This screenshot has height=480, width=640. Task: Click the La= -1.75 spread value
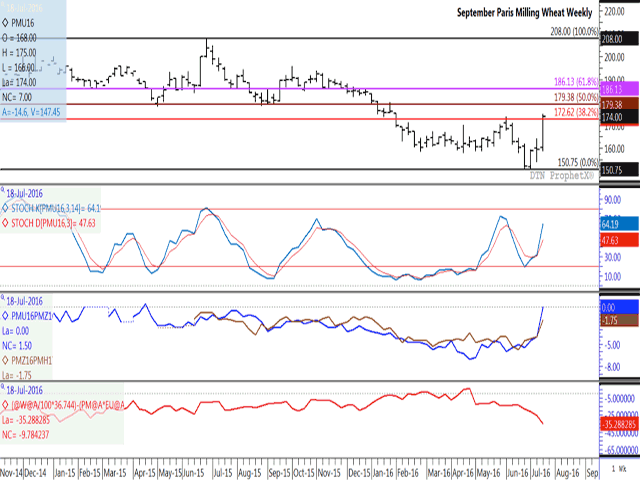coord(17,375)
